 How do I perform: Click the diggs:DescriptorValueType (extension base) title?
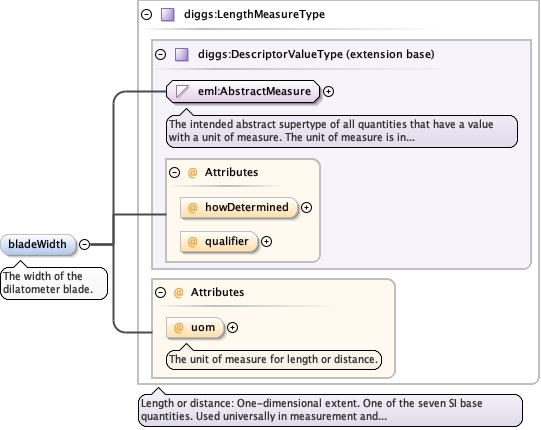click(x=316, y=54)
